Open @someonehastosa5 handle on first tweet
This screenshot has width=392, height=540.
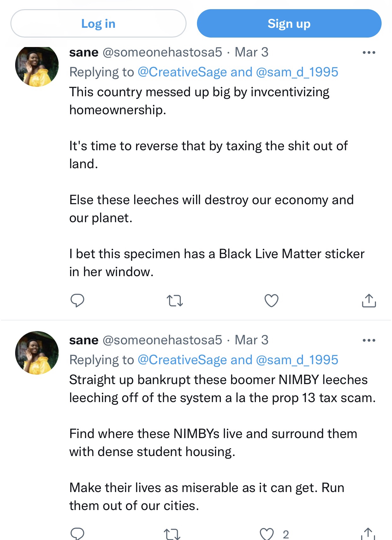point(162,52)
